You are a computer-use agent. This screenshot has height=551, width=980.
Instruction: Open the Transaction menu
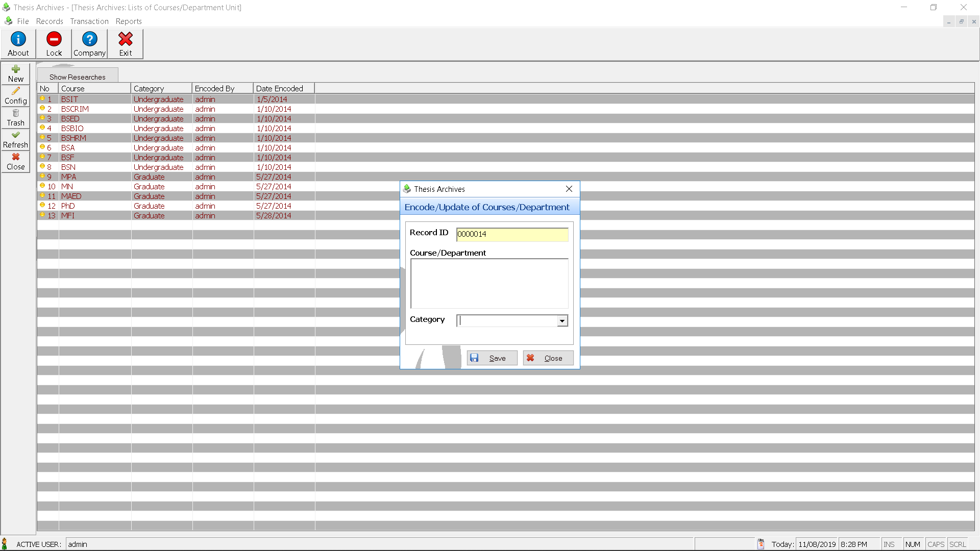tap(88, 21)
